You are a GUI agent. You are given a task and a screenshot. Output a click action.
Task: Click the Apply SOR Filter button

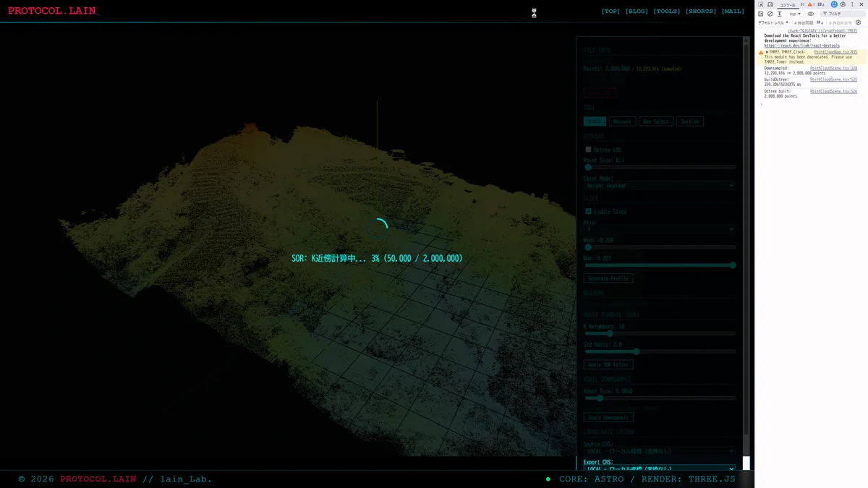(x=608, y=365)
